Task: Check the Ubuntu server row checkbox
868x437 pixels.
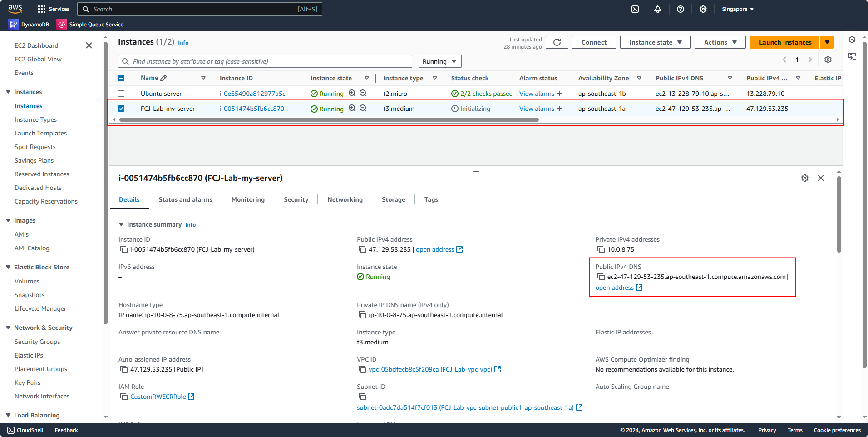Action: (x=121, y=94)
